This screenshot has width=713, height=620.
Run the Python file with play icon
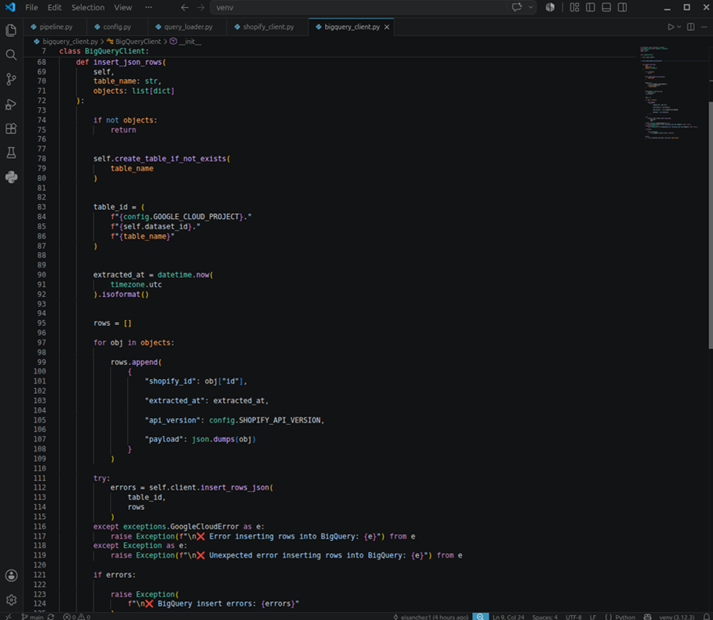tap(671, 27)
